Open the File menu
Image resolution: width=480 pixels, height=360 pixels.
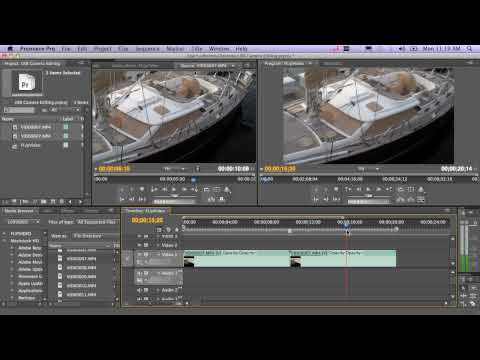[x=66, y=49]
